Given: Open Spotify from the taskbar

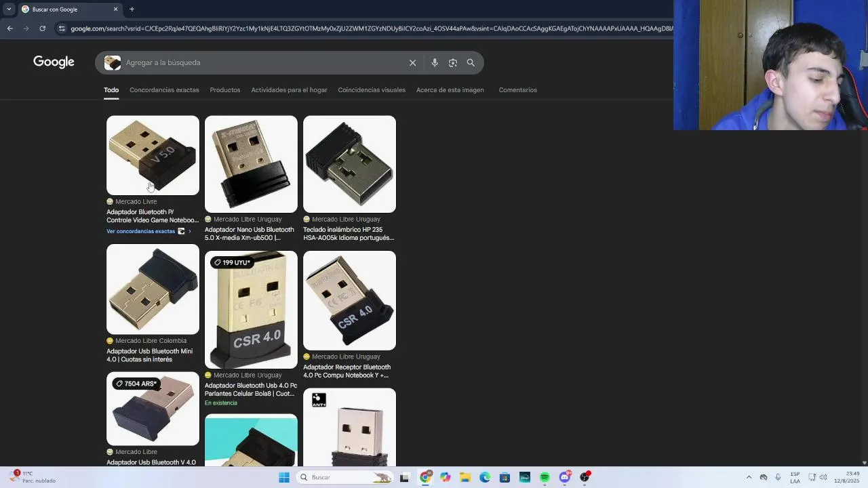Looking at the screenshot, I should coord(545,477).
